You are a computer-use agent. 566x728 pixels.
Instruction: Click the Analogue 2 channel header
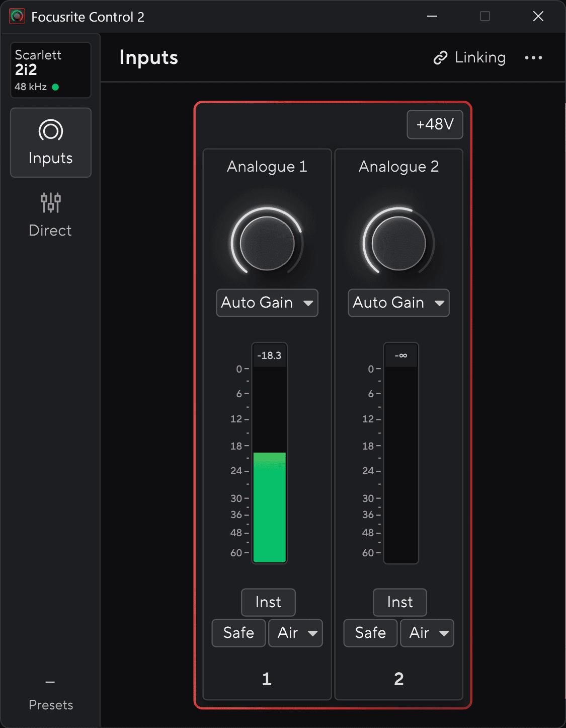coord(398,166)
